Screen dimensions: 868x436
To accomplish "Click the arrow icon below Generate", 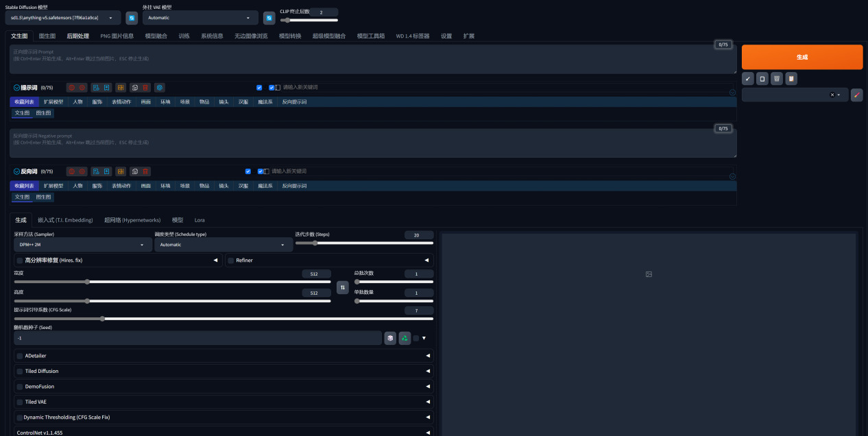I will (x=748, y=79).
